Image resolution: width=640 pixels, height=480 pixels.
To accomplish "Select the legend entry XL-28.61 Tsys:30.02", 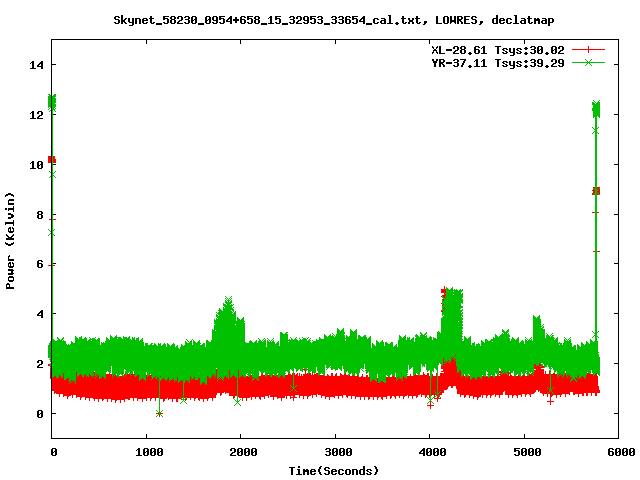I will [x=498, y=50].
